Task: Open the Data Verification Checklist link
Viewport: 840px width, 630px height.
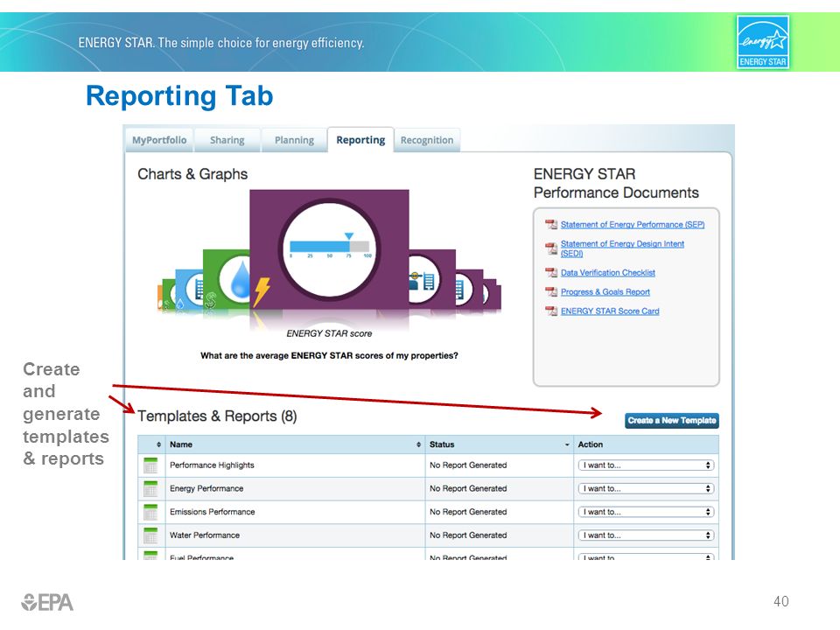Action: coord(608,273)
